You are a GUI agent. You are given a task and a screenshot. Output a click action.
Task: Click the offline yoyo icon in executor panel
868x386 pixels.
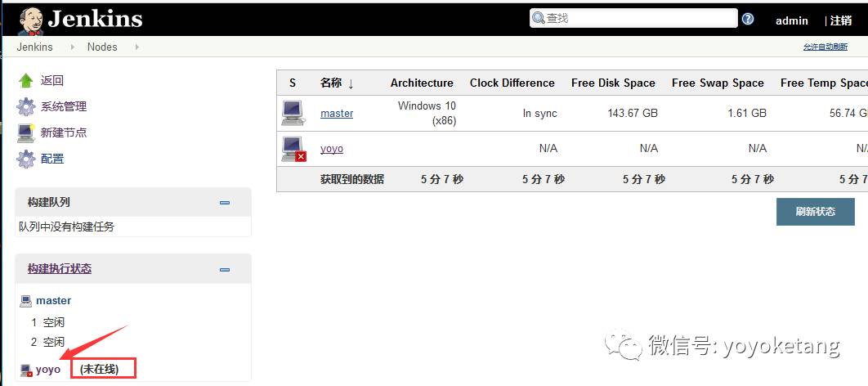26,370
